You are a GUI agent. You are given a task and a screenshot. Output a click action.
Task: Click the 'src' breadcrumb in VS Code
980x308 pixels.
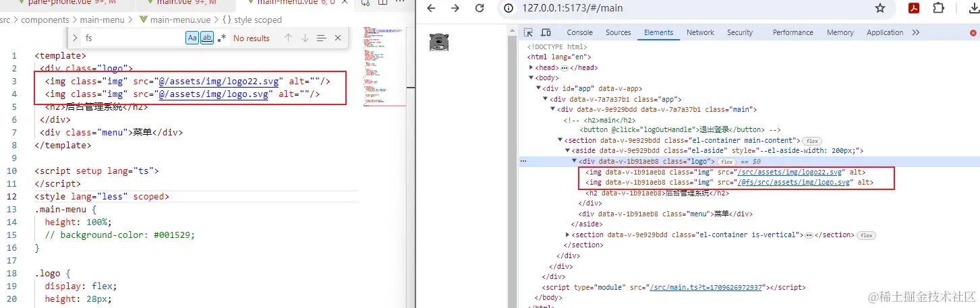[x=5, y=20]
